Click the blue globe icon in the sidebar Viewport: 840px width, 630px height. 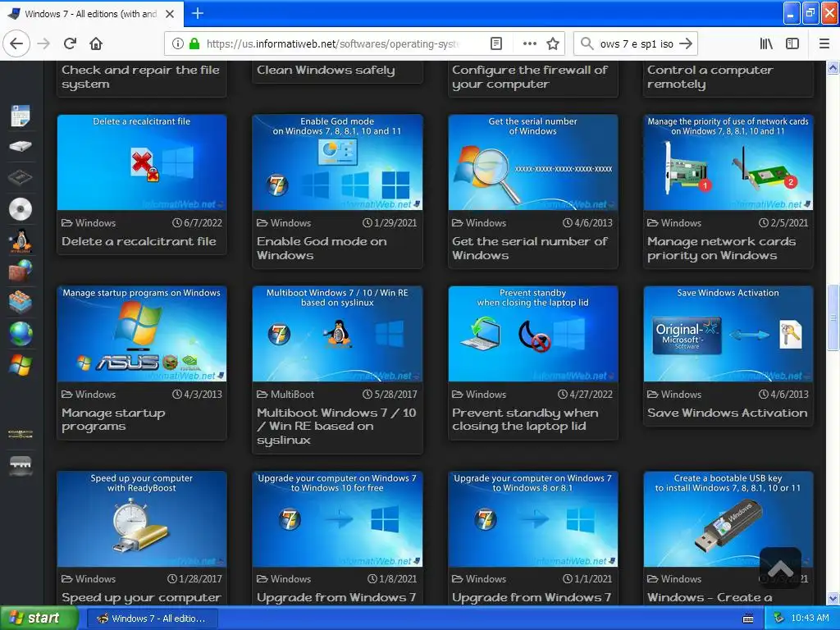21,334
